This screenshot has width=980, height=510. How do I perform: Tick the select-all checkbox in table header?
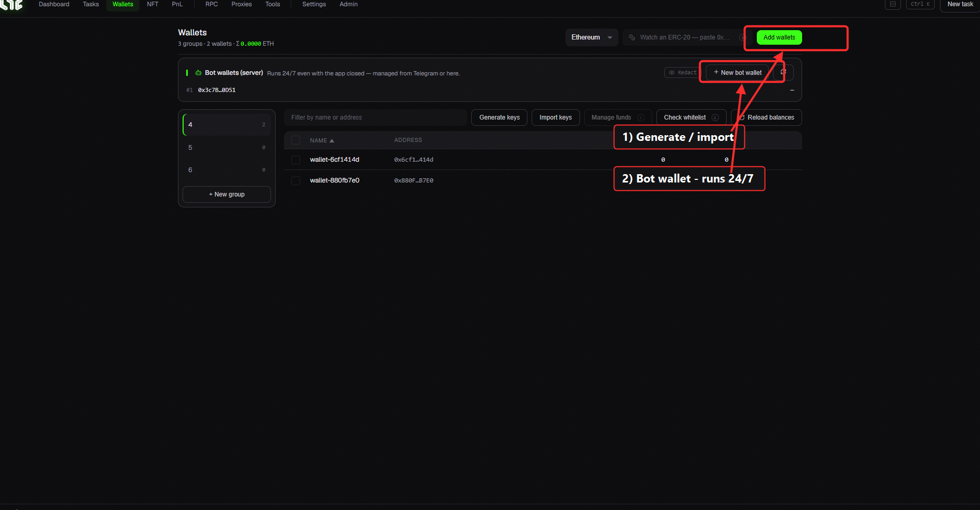tap(296, 140)
